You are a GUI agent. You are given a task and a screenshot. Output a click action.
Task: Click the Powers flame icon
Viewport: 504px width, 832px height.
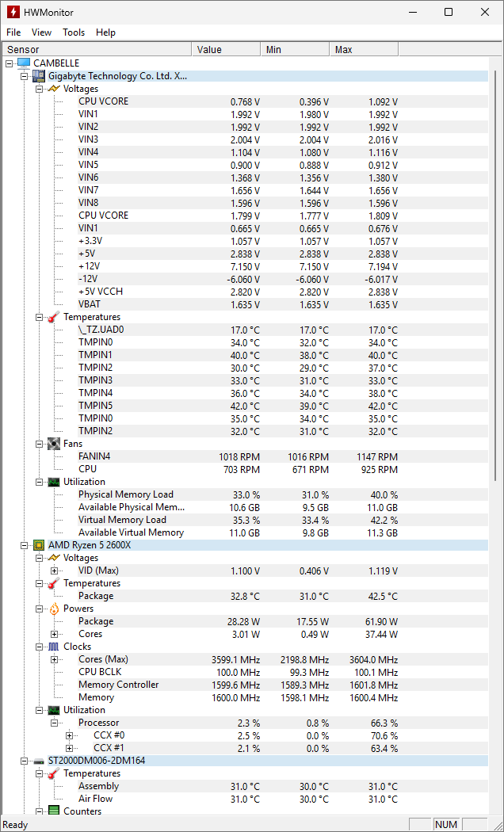(54, 609)
